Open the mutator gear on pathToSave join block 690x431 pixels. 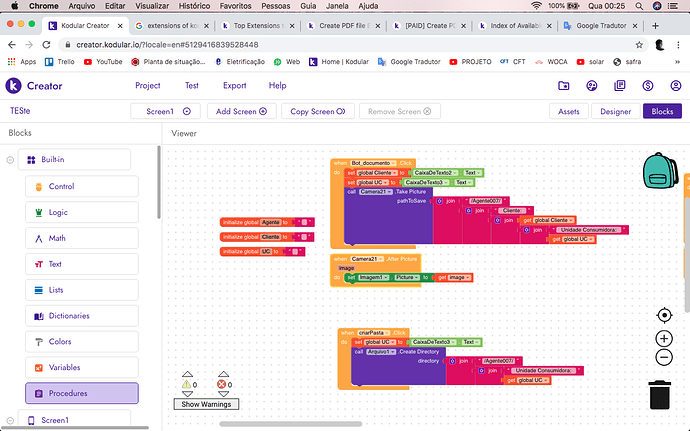click(x=439, y=201)
